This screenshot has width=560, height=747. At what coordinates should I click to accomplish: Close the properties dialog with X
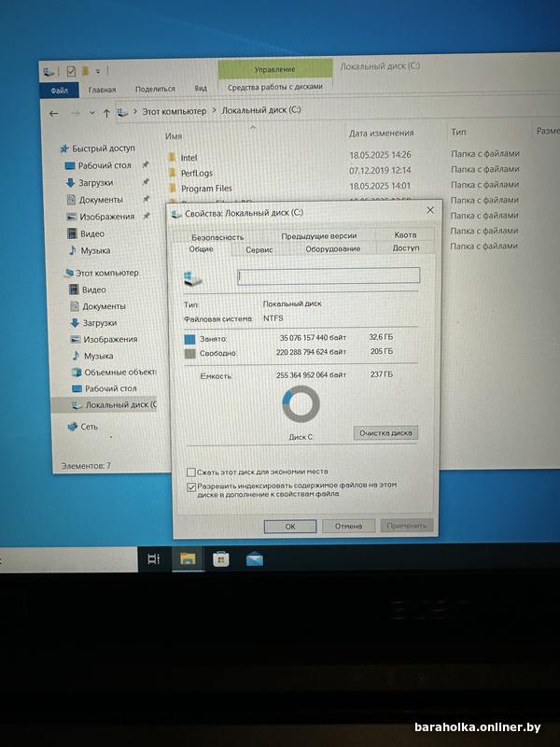click(430, 210)
